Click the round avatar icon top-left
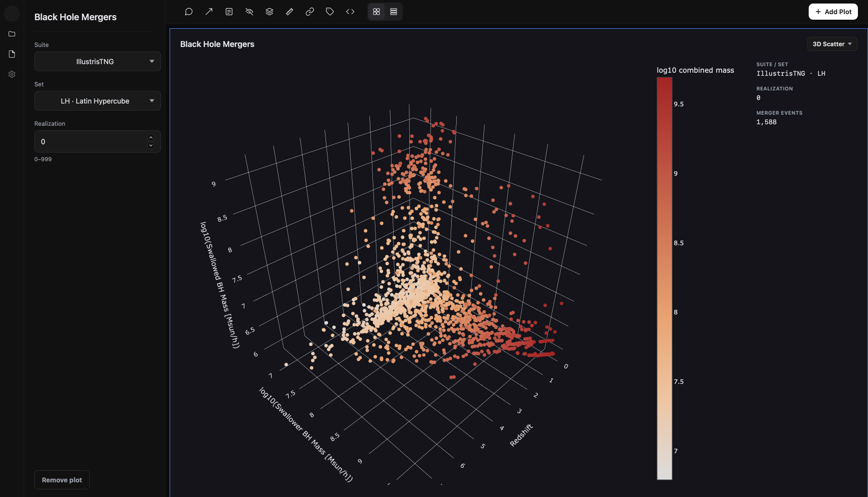The height and width of the screenshot is (497, 868). tap(12, 13)
